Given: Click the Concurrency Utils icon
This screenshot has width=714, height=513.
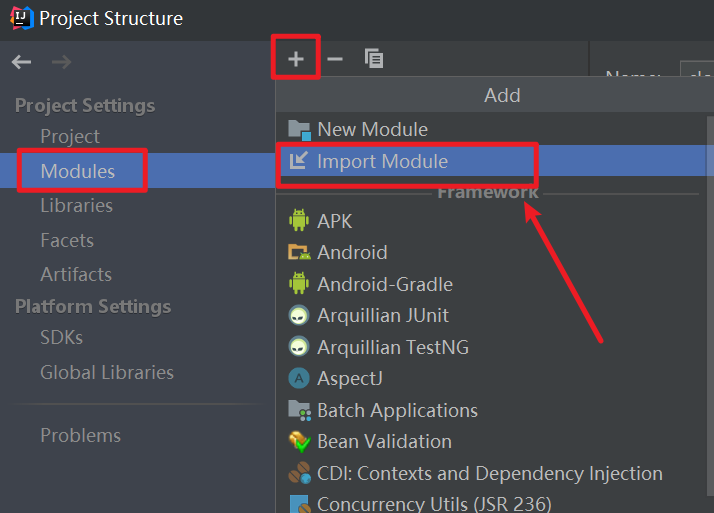Looking at the screenshot, I should [x=301, y=503].
